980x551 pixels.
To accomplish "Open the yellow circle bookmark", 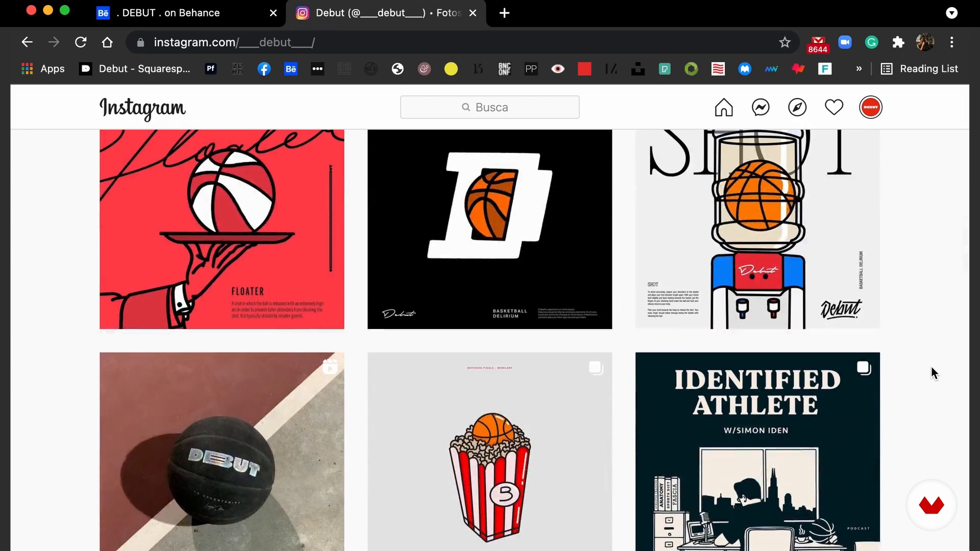I will pos(451,69).
